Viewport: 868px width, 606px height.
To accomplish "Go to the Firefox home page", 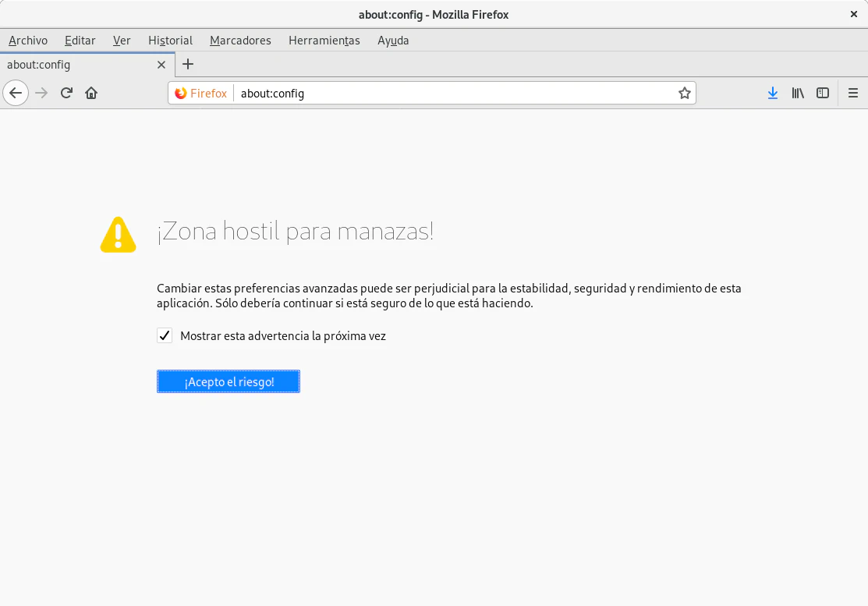I will 91,93.
